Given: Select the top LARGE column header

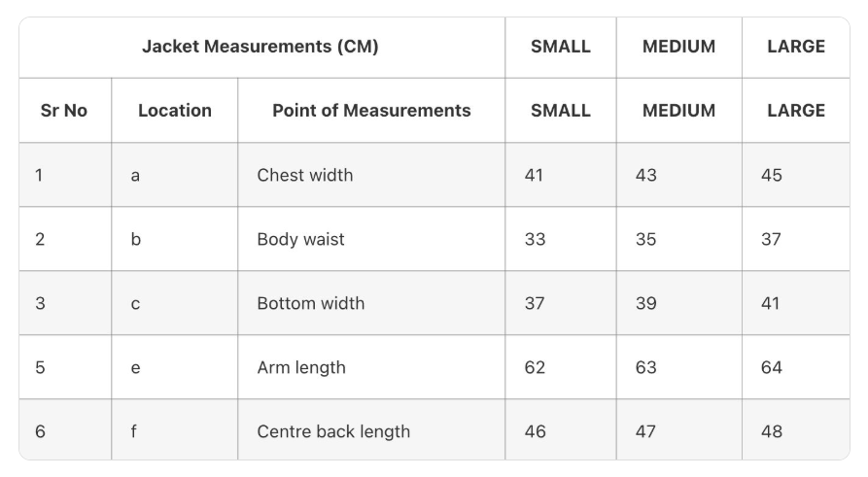Looking at the screenshot, I should [x=796, y=47].
